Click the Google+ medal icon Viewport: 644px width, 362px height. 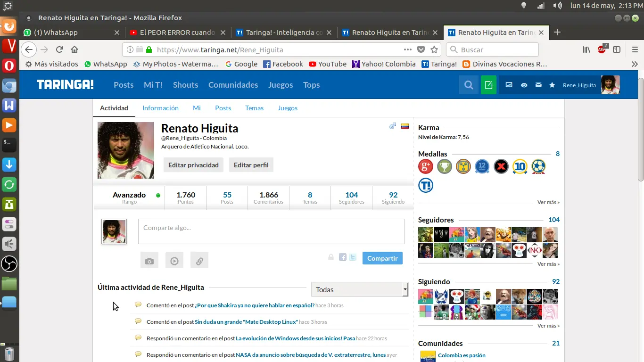tap(426, 166)
